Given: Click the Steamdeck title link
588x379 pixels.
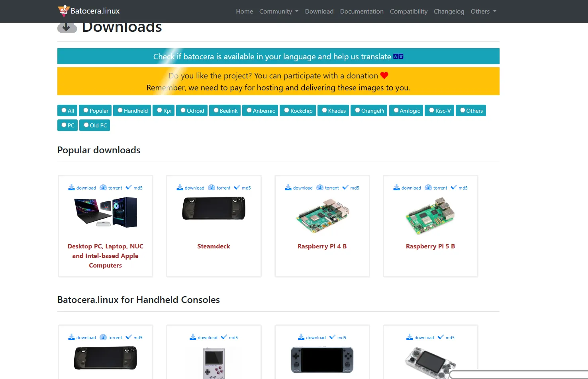Looking at the screenshot, I should click(214, 246).
